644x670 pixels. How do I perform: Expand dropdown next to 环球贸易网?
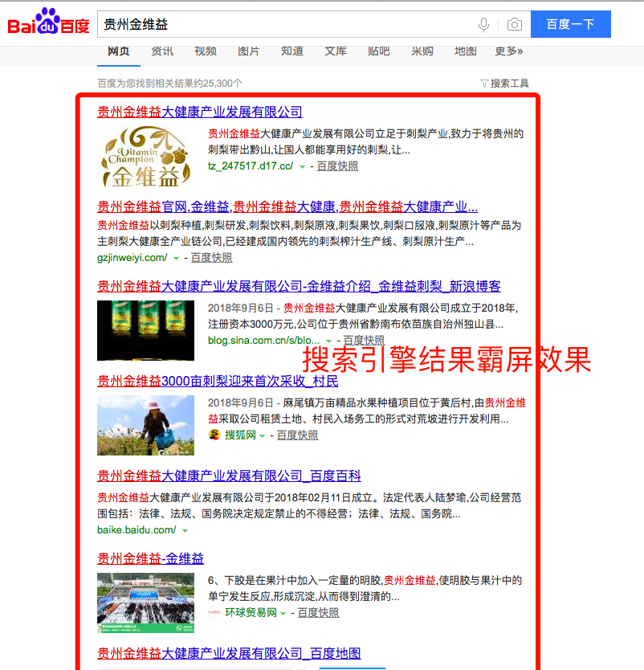click(x=283, y=613)
